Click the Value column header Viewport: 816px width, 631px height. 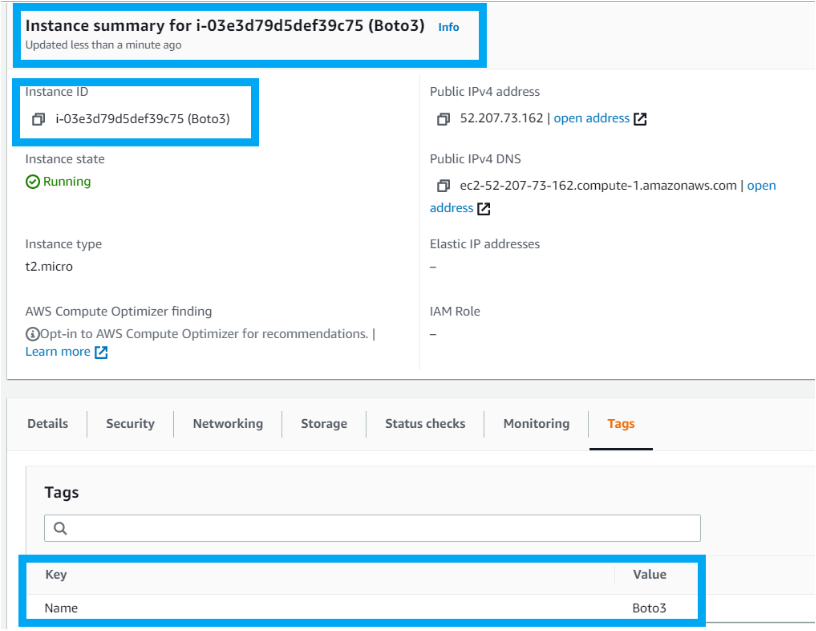click(649, 575)
